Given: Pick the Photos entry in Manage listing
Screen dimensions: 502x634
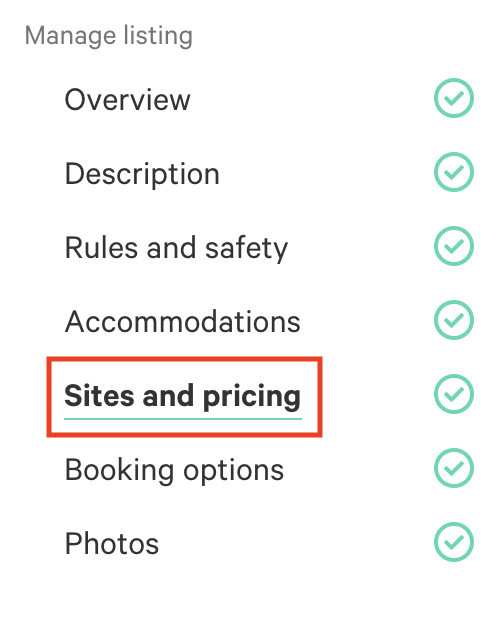Looking at the screenshot, I should (x=112, y=544).
